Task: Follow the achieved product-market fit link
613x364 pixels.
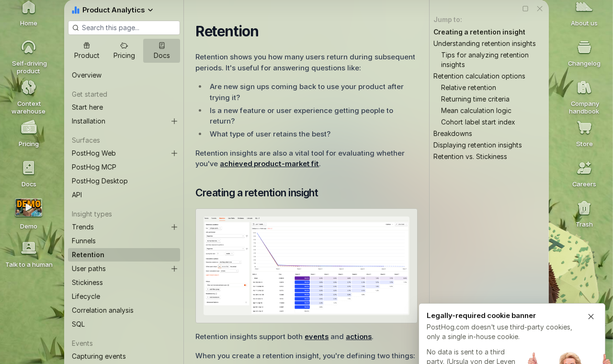Action: pos(269,164)
